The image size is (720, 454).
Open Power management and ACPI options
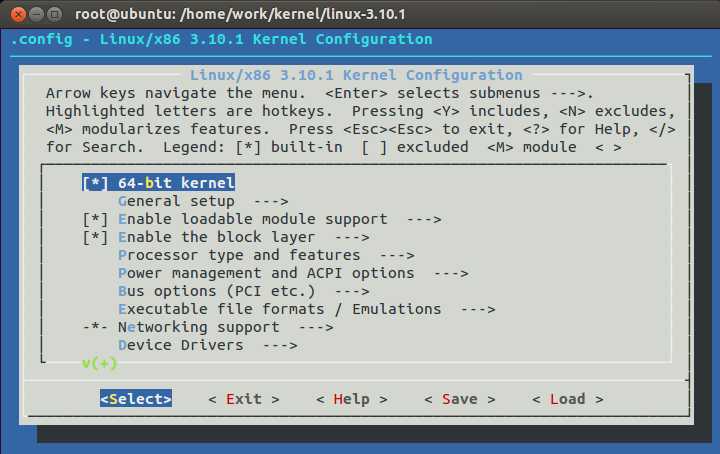[293, 273]
